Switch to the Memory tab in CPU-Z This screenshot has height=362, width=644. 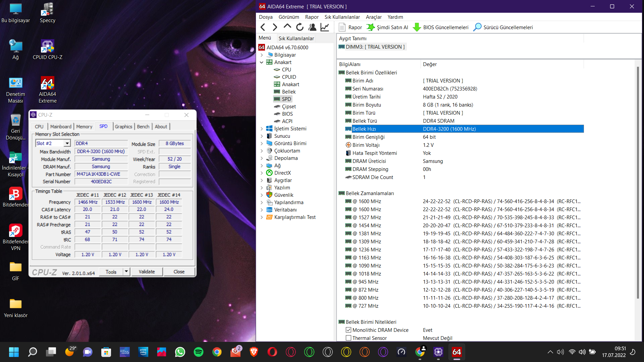[x=84, y=127]
